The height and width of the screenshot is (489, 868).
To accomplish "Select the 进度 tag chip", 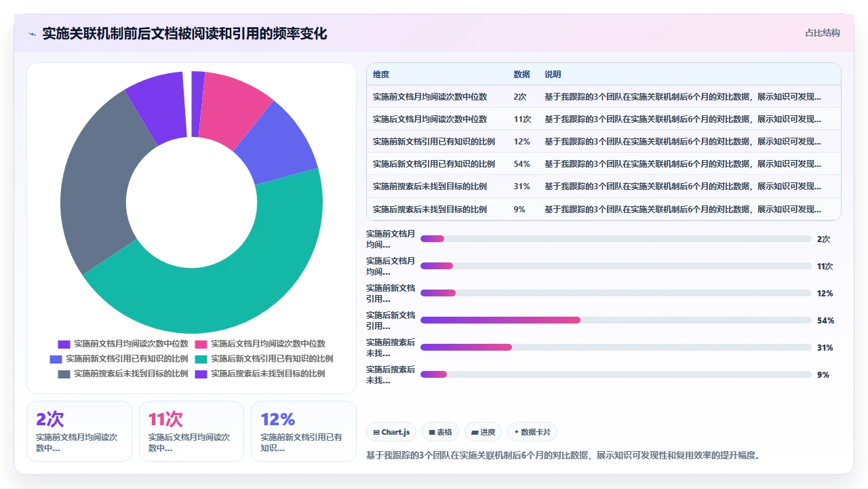I will tap(483, 432).
